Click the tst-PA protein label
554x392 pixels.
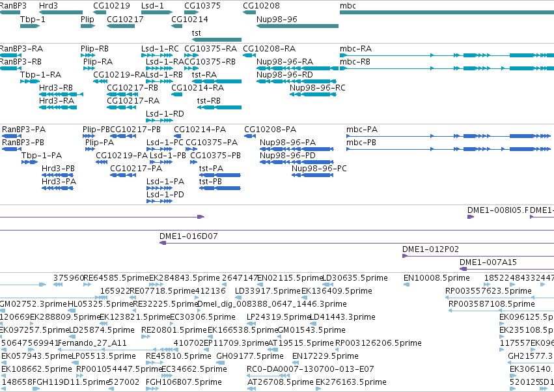point(211,169)
